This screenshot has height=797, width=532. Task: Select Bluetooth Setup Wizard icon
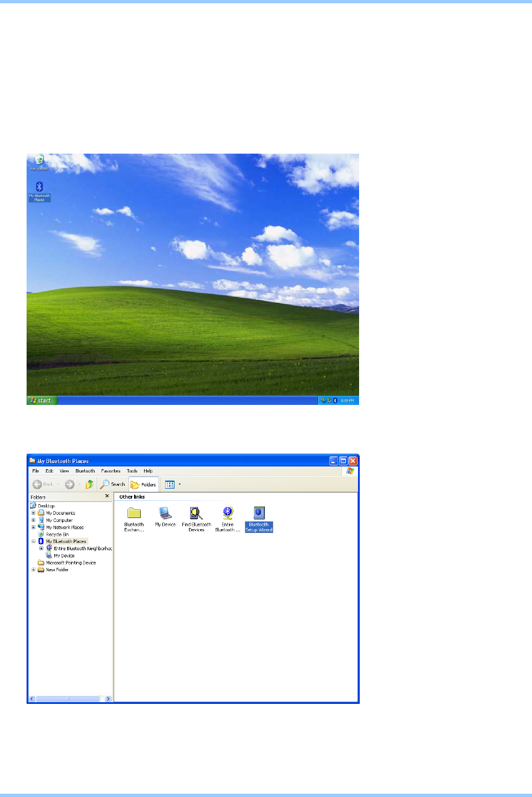[259, 520]
